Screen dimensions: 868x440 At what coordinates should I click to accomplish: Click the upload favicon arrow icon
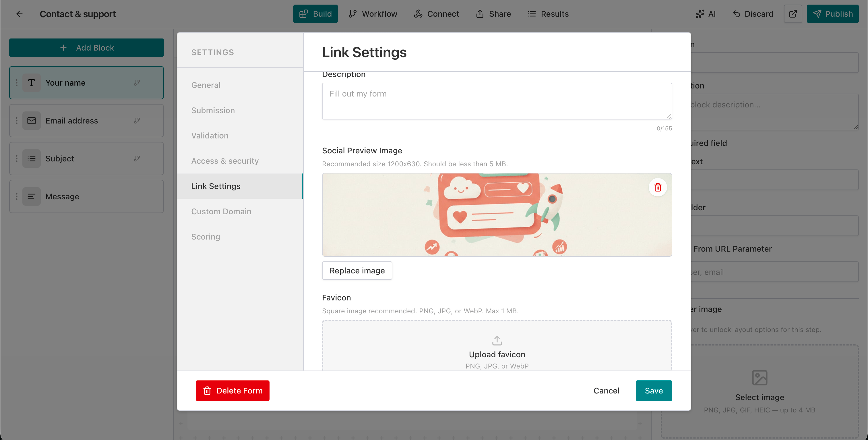pyautogui.click(x=497, y=341)
